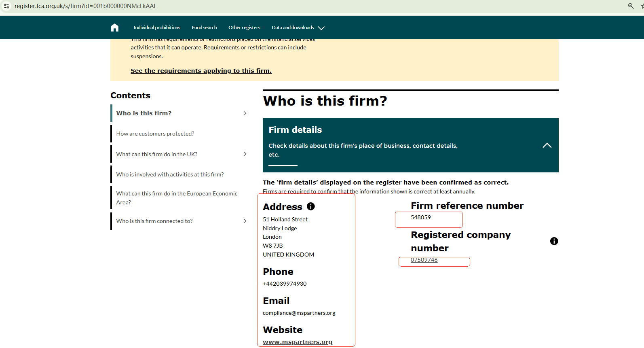Image resolution: width=644 pixels, height=348 pixels.
Task: Click the email compliance@mspartners.org
Action: pos(299,313)
